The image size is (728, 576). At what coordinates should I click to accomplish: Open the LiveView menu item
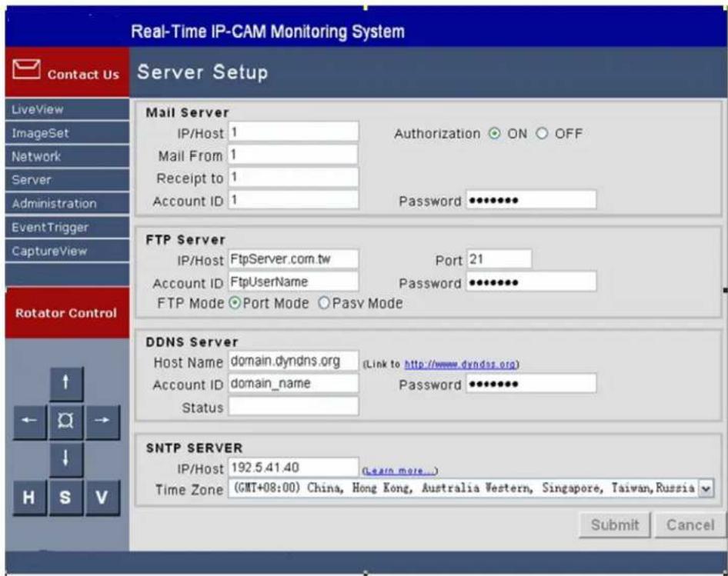tap(67, 109)
